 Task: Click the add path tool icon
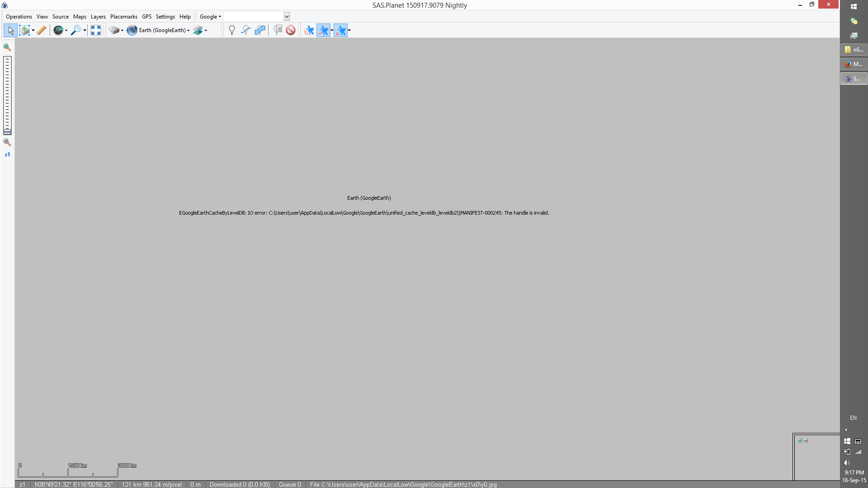pyautogui.click(x=245, y=30)
